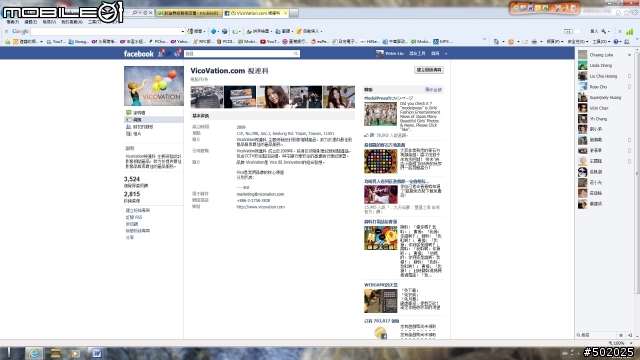Click the printer icon in IE command bar

click(x=534, y=42)
